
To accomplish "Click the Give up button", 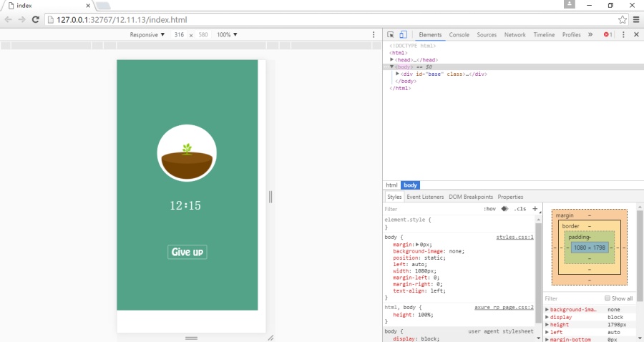I will tap(187, 252).
